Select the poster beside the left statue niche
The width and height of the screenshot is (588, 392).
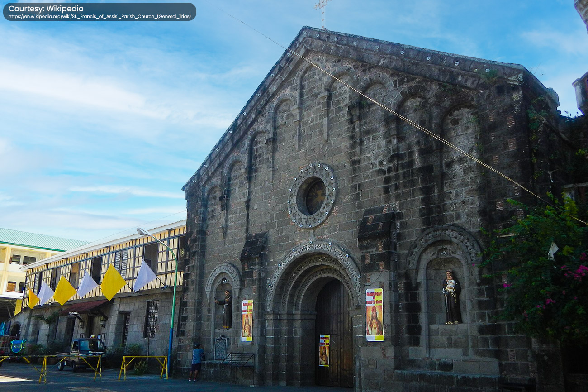coord(247,320)
